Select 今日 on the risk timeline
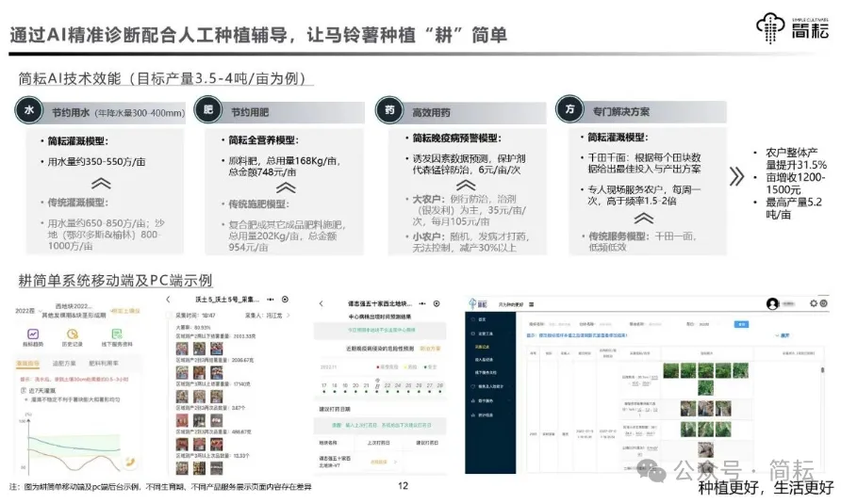Image resolution: width=841 pixels, height=504 pixels. [x=377, y=386]
